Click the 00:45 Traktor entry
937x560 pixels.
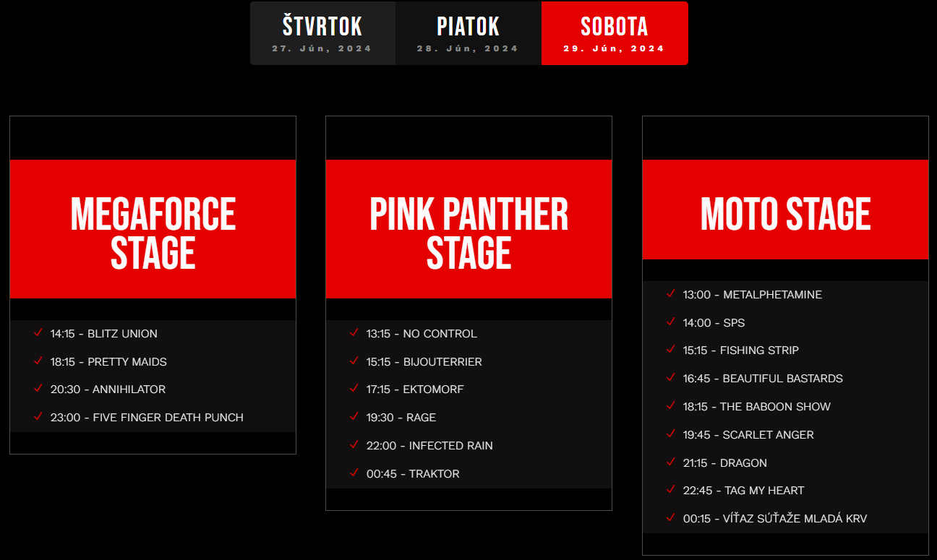(413, 474)
